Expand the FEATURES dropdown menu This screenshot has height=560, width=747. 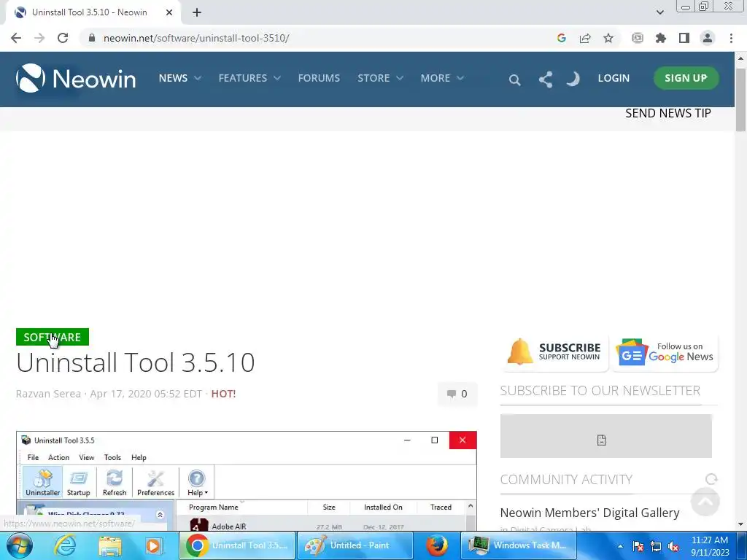click(x=249, y=78)
